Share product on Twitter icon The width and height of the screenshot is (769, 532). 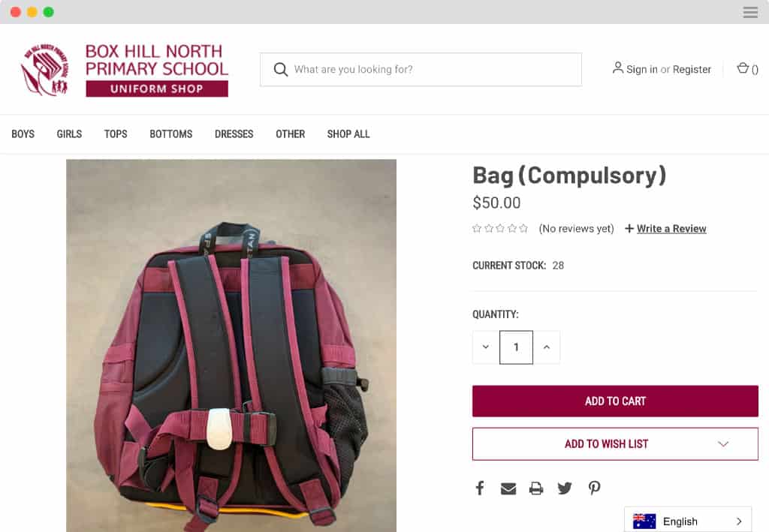pyautogui.click(x=565, y=488)
